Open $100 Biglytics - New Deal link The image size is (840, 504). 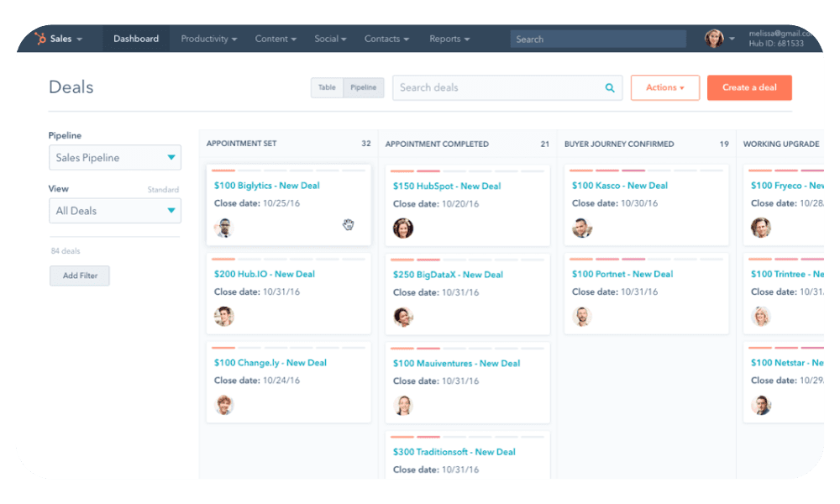click(x=267, y=186)
